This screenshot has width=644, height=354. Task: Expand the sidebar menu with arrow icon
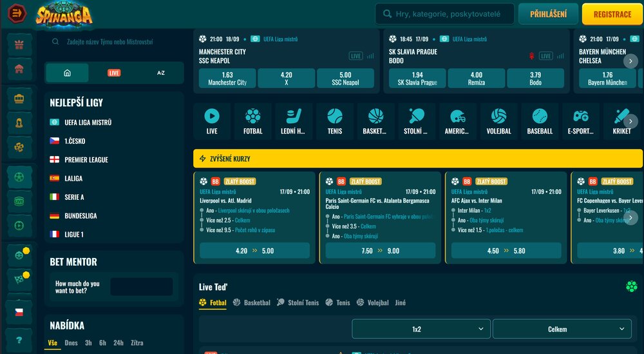(x=17, y=13)
